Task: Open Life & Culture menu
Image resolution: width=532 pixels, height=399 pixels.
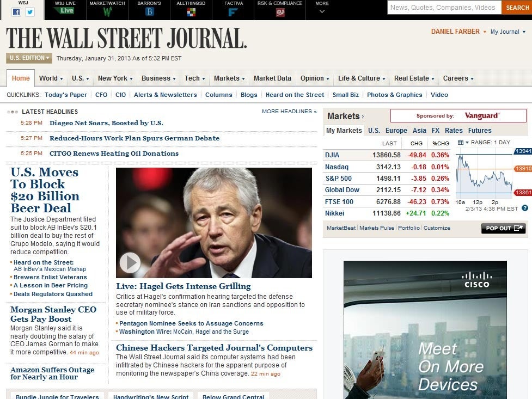Action: (362, 78)
